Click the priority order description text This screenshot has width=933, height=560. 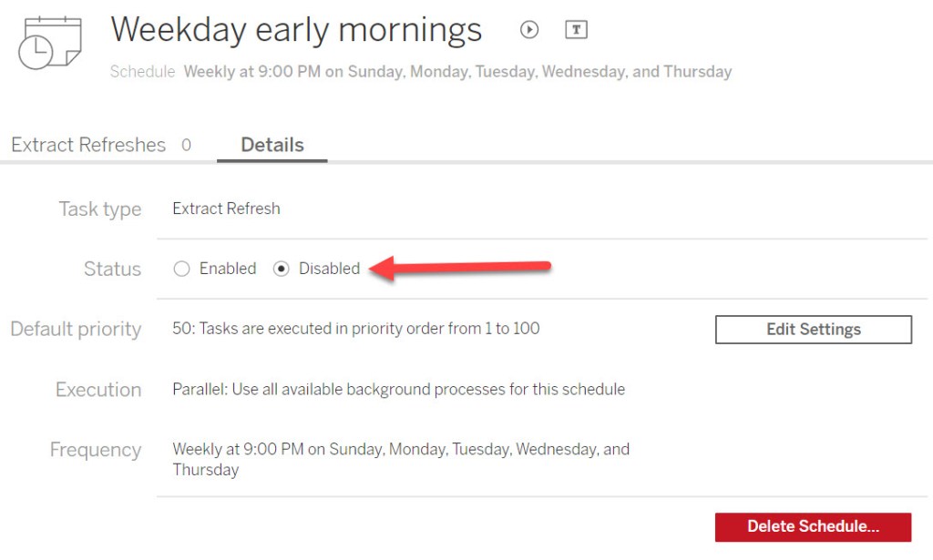tap(355, 329)
